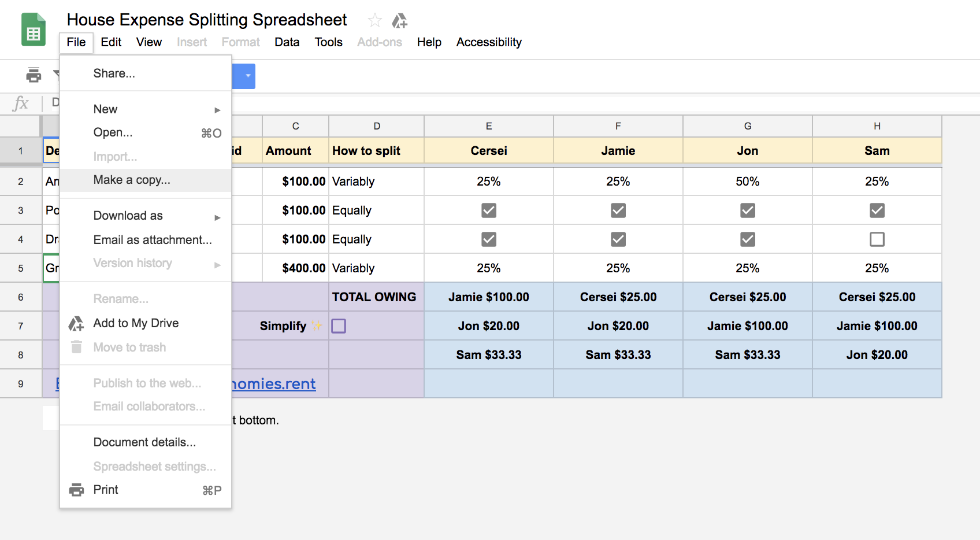The image size is (980, 540).
Task: Open the blue toolbar dropdown arrow
Action: (248, 76)
